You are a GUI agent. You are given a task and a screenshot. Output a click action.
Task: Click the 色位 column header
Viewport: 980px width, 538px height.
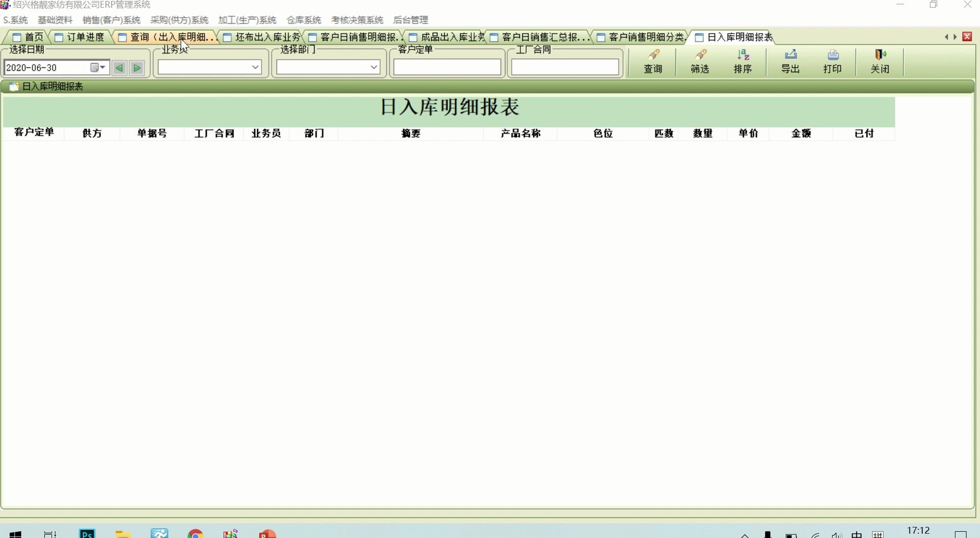click(x=603, y=133)
